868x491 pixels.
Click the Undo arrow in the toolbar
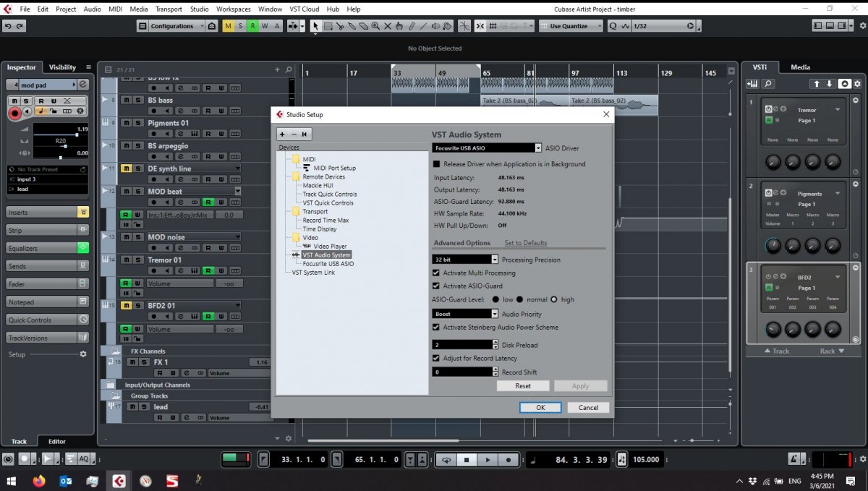pos(7,26)
